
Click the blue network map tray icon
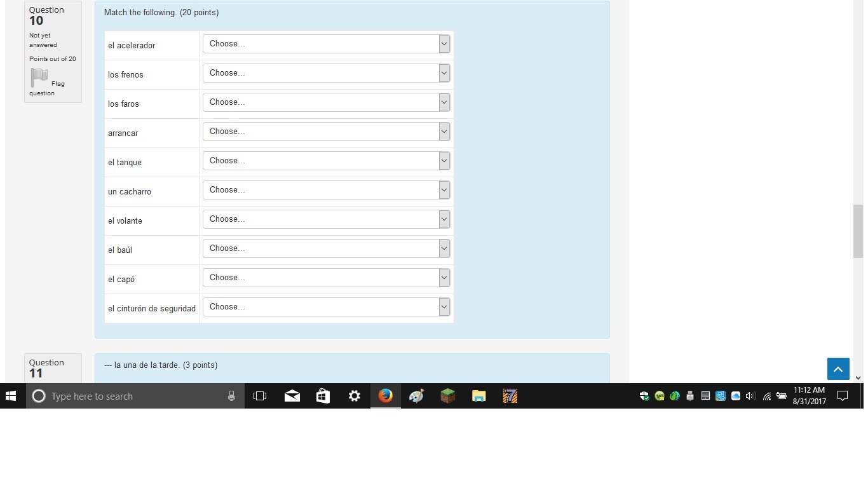click(x=721, y=396)
